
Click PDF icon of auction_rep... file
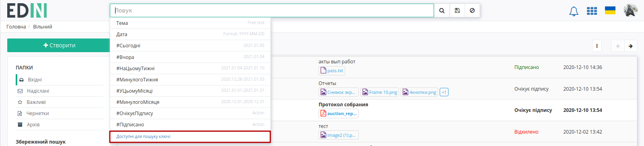pyautogui.click(x=323, y=114)
